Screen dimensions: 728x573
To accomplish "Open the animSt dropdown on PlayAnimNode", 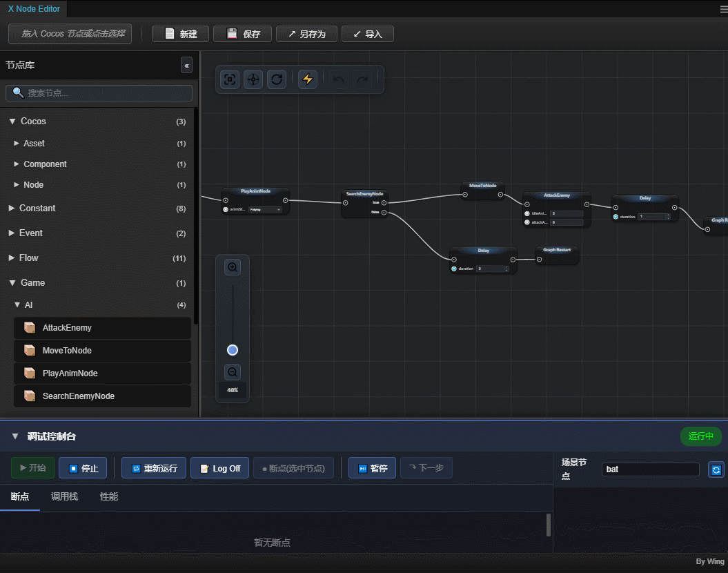I will point(265,210).
